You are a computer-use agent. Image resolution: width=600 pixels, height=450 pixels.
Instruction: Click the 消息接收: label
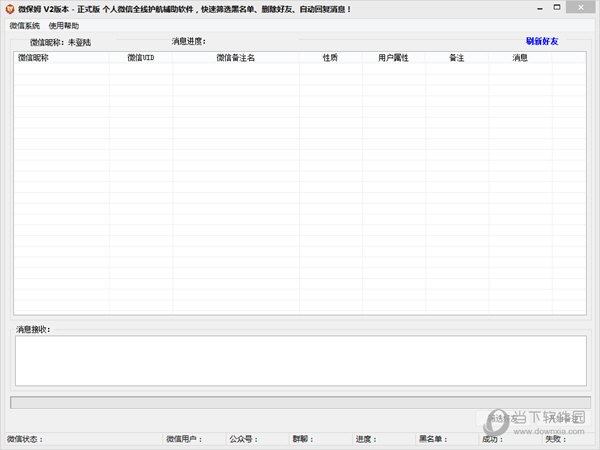(33, 329)
